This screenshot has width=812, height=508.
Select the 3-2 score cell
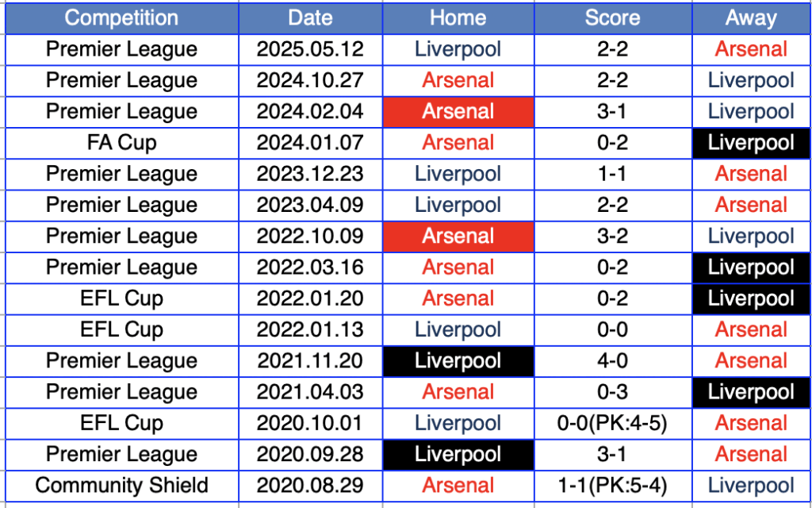point(613,237)
